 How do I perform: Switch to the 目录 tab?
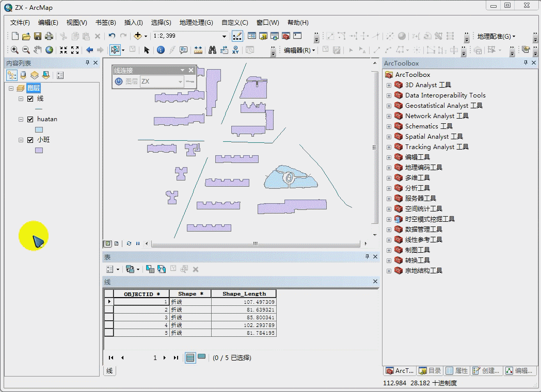(430, 370)
